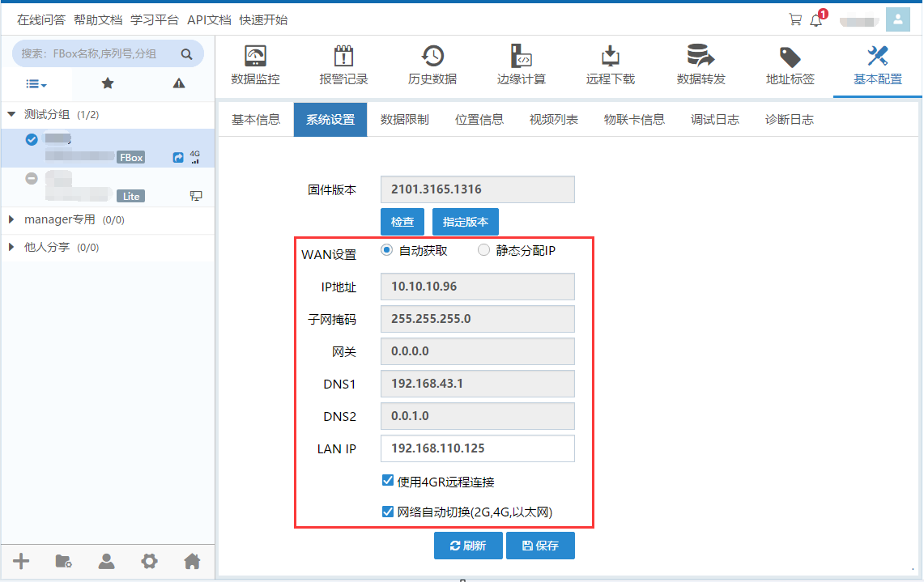The image size is (924, 582).
Task: Open the 远程下载 remote download icon
Action: (611, 57)
